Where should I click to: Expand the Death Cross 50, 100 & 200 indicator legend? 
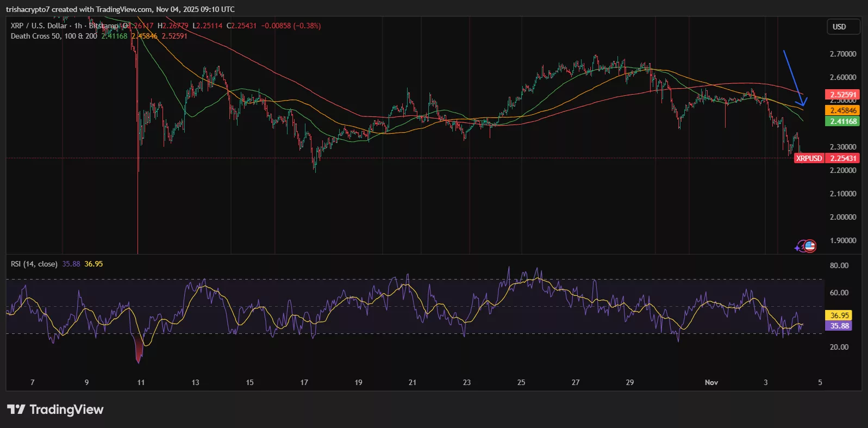(x=53, y=36)
